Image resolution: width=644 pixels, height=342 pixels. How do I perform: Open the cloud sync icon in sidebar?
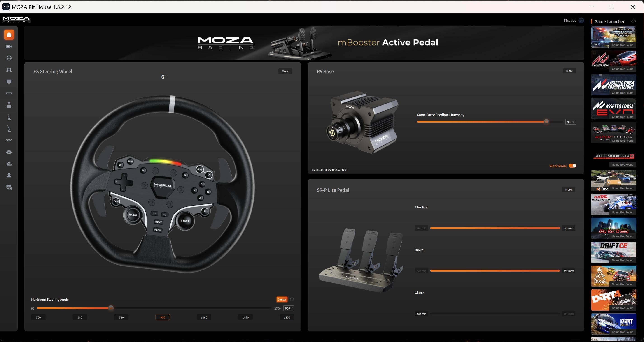[x=9, y=152]
